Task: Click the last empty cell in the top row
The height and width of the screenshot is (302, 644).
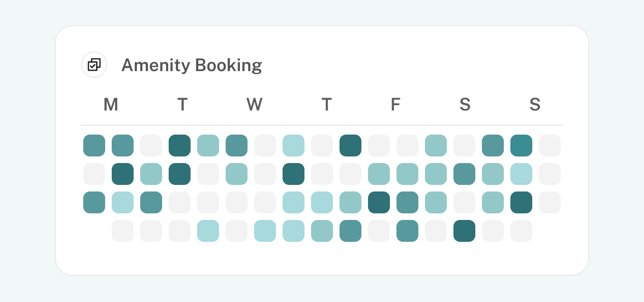Action: pyautogui.click(x=550, y=146)
